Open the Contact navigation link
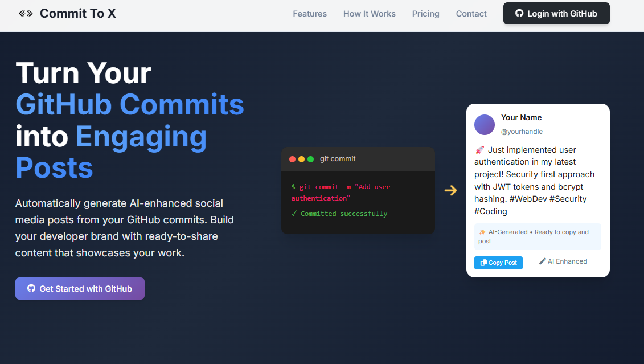The image size is (644, 364). 471,13
